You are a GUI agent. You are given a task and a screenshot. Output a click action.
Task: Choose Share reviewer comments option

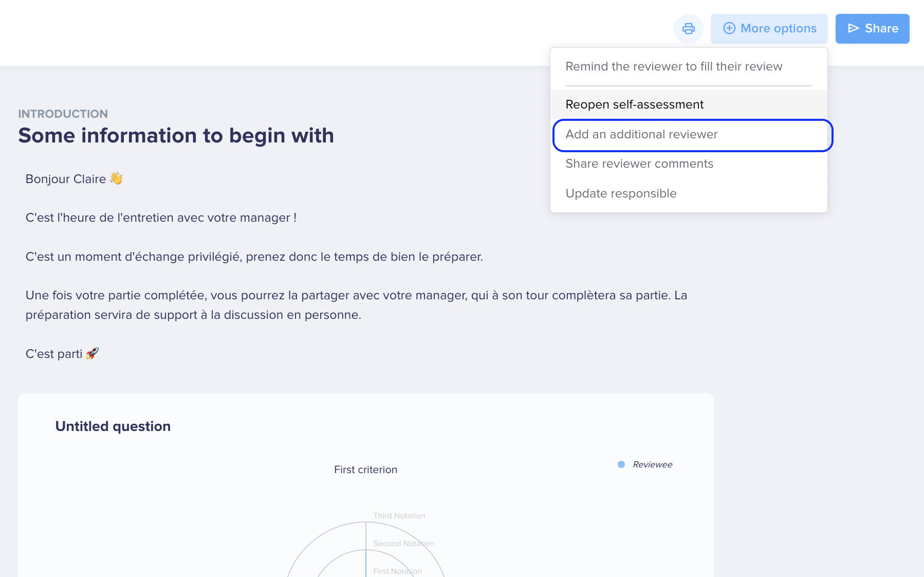point(639,164)
